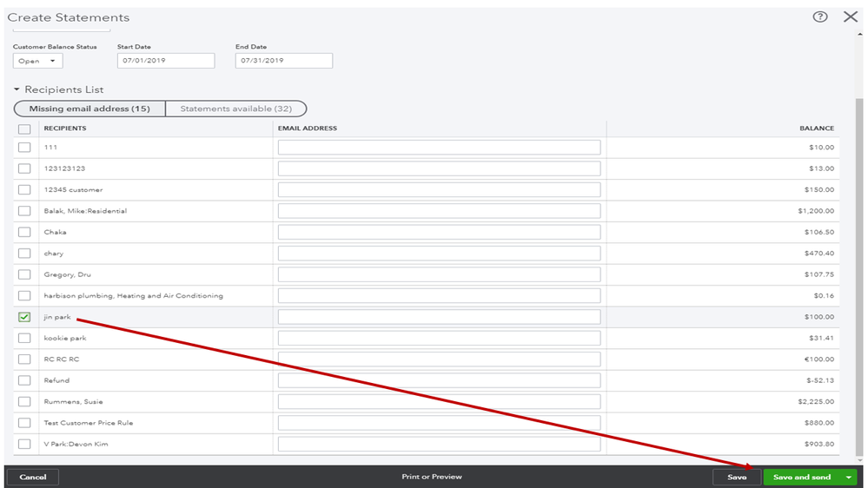Click the $-52.13 balance value
868x488 pixels.
tap(820, 380)
